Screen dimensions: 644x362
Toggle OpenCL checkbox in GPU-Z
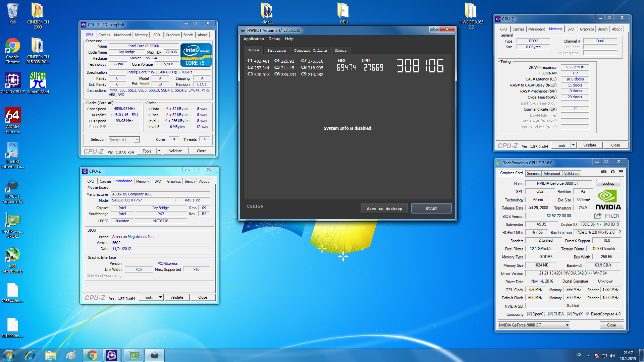(x=529, y=314)
